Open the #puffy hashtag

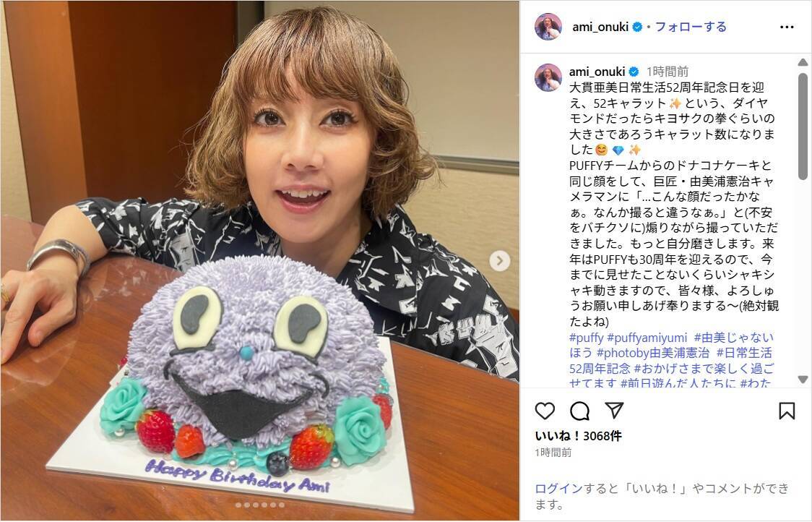(x=586, y=338)
